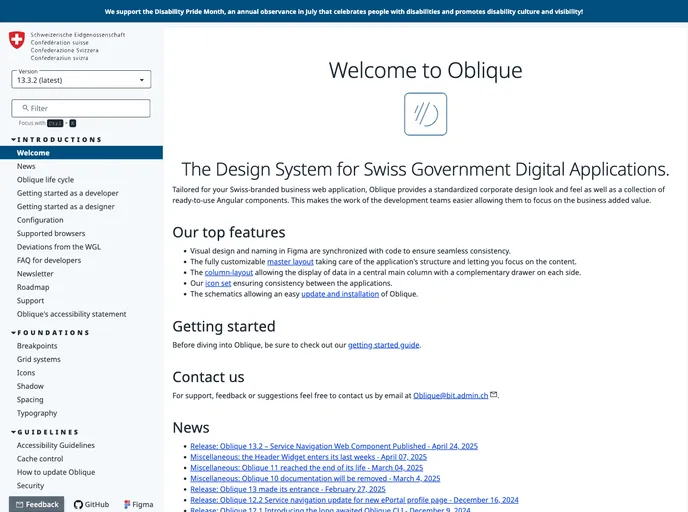Click the Disability Pride Month banner text
The width and height of the screenshot is (688, 512).
pyautogui.click(x=344, y=12)
